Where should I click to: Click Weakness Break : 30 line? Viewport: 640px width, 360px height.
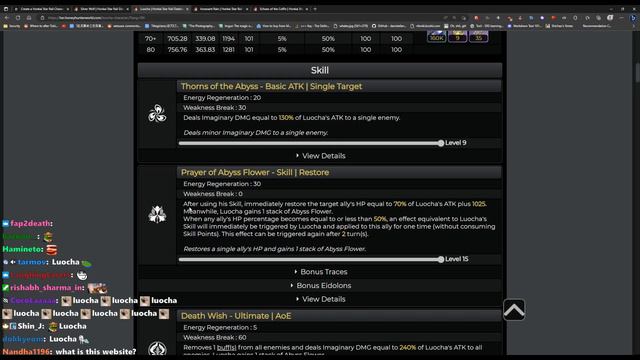tap(215, 108)
